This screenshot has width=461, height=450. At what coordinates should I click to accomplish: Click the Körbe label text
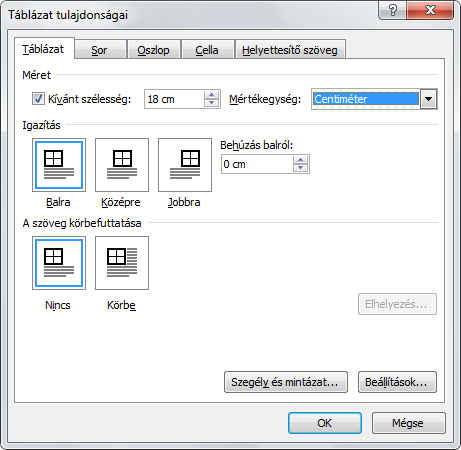click(x=121, y=305)
